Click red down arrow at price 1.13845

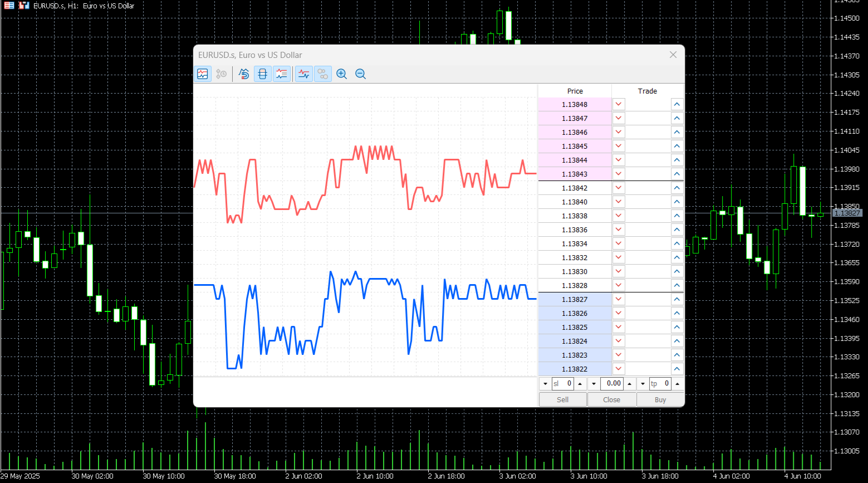(x=619, y=146)
